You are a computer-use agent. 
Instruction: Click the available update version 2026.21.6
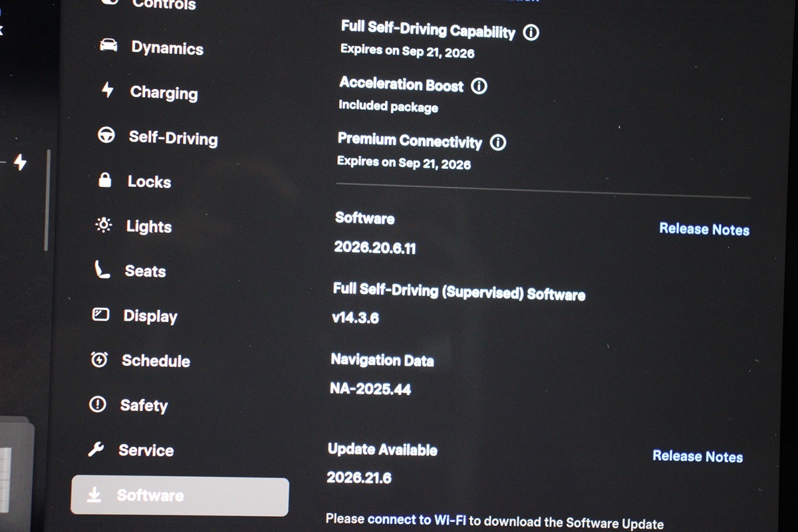(359, 477)
